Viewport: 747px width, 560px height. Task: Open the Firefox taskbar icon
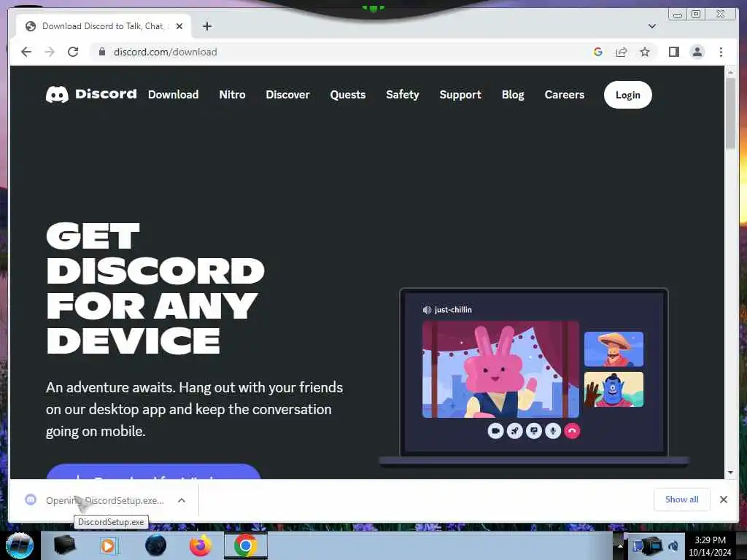click(x=200, y=545)
